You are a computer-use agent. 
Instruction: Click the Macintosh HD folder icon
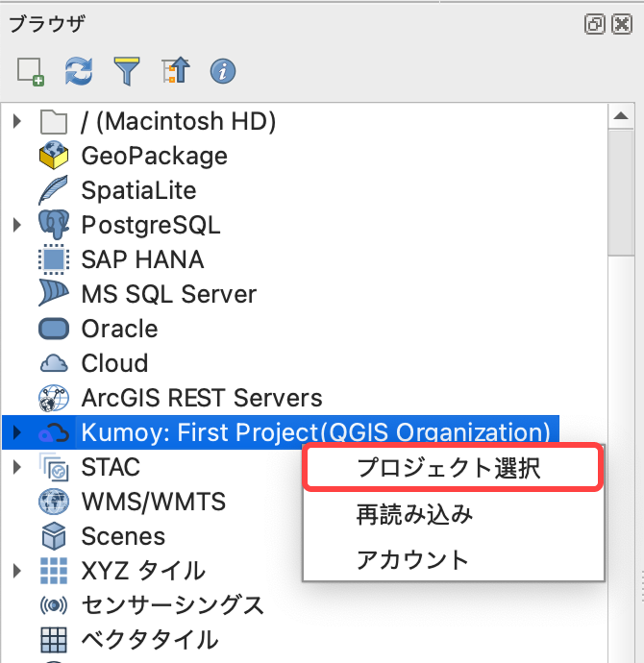(x=53, y=122)
